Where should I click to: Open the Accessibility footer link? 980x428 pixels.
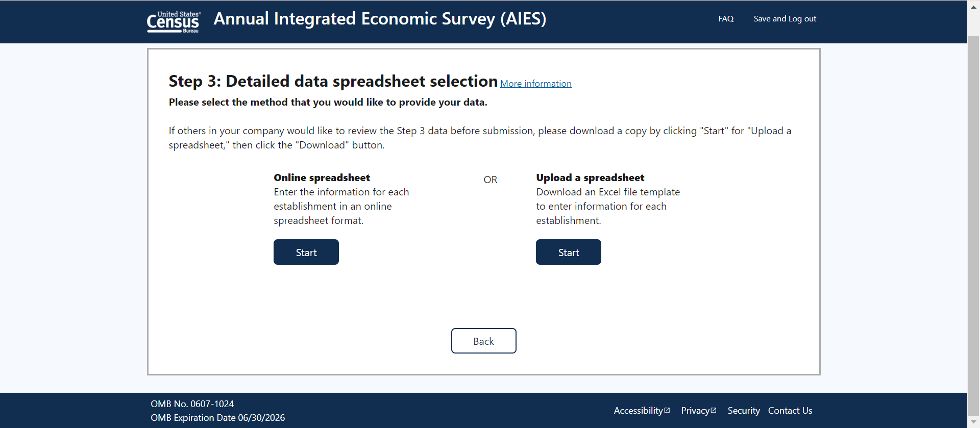pos(638,411)
